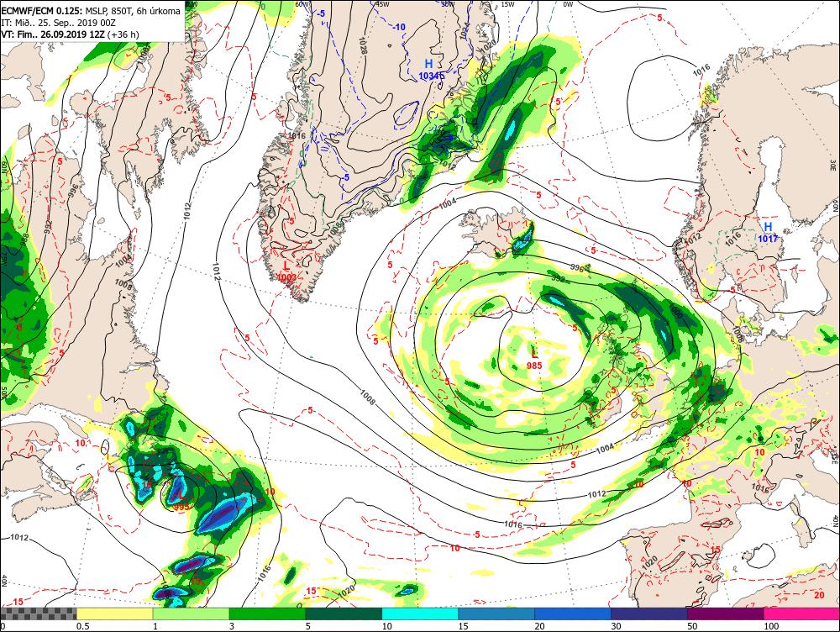Click the low 'L 1003' marker in south Greenland
The image size is (840, 632).
click(x=286, y=271)
